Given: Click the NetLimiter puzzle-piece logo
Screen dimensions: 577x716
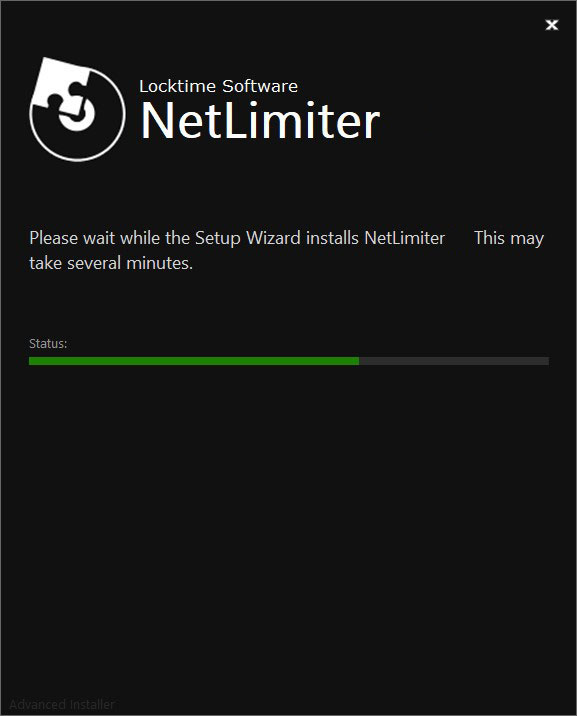Looking at the screenshot, I should click(x=77, y=109).
